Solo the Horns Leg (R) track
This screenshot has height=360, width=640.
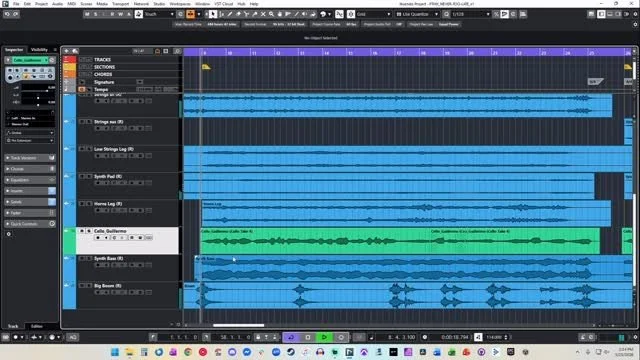[x=89, y=204]
